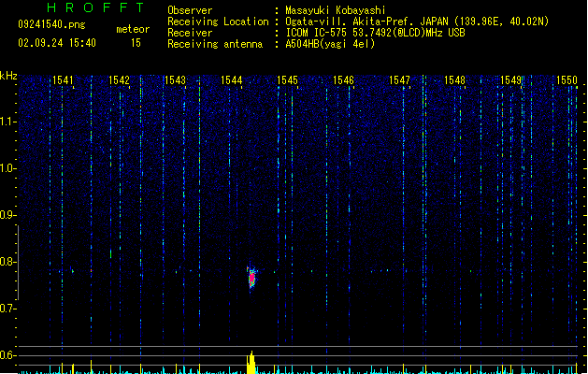Click the 1542 time marker

pyautogui.click(x=120, y=80)
